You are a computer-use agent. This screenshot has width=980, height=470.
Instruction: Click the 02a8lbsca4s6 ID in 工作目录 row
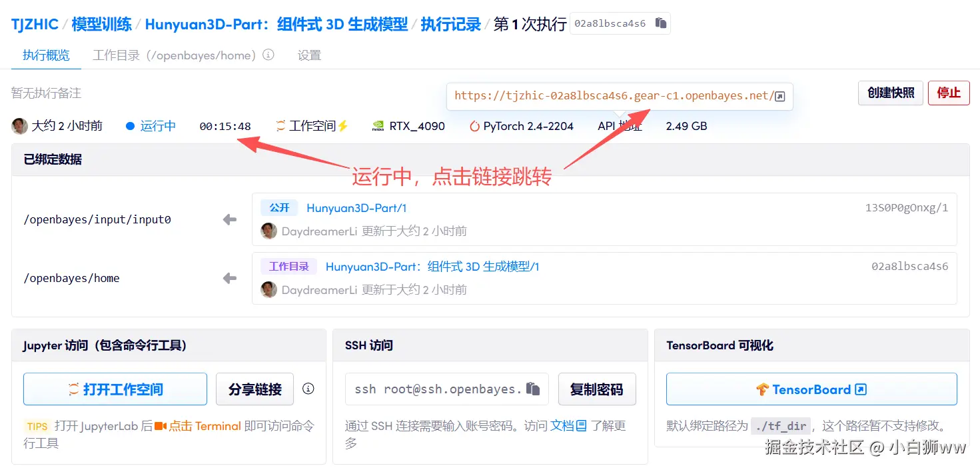point(910,267)
